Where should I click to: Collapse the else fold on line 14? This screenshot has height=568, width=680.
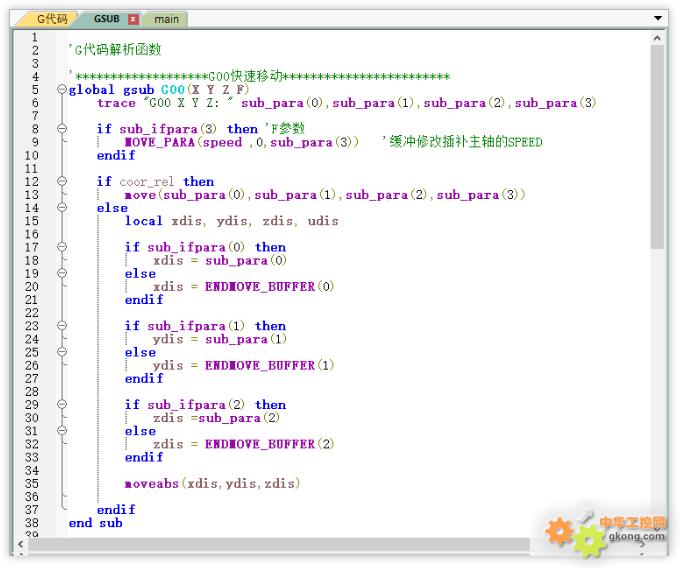[x=62, y=207]
